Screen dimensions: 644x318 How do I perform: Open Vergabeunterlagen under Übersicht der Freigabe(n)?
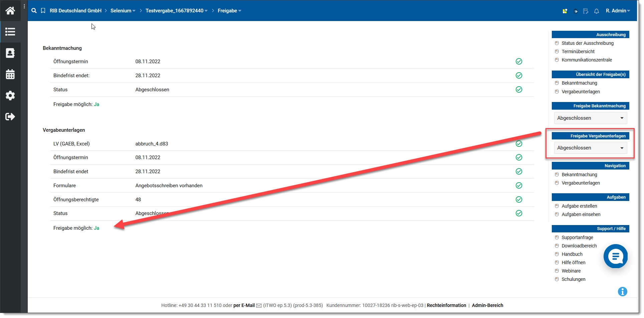[581, 92]
